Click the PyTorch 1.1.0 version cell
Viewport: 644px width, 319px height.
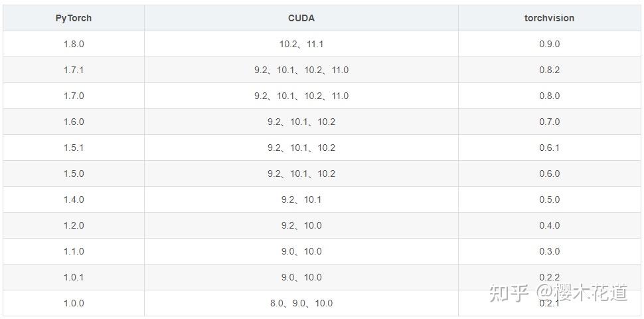tap(74, 251)
